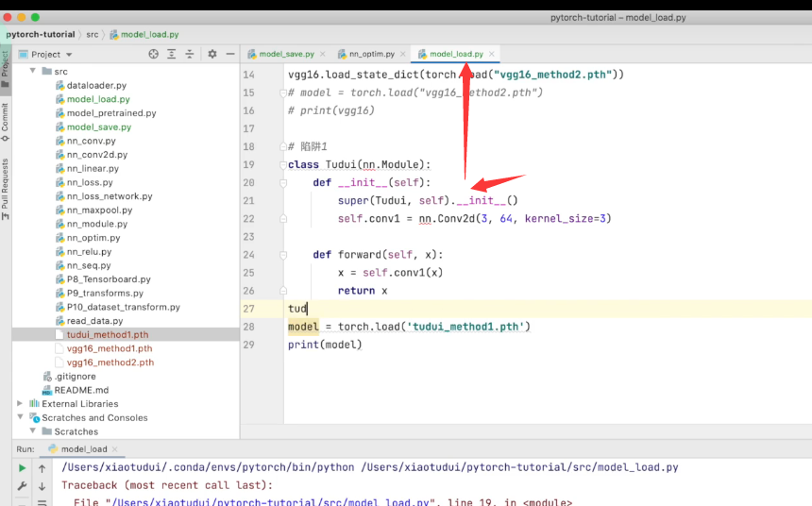Click the Expand All icon in Project panel

172,54
